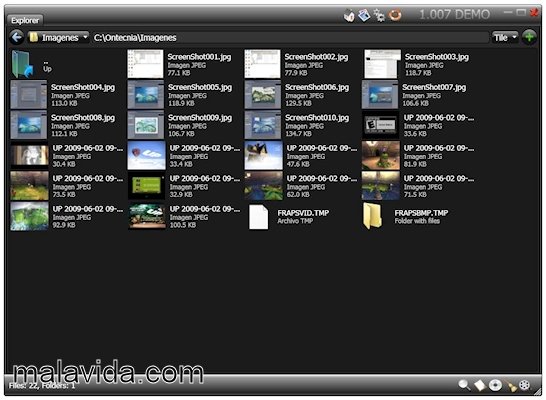This screenshot has width=546, height=400.
Task: Select the 33.6 KB UP image thumbnail
Action: [x=380, y=125]
